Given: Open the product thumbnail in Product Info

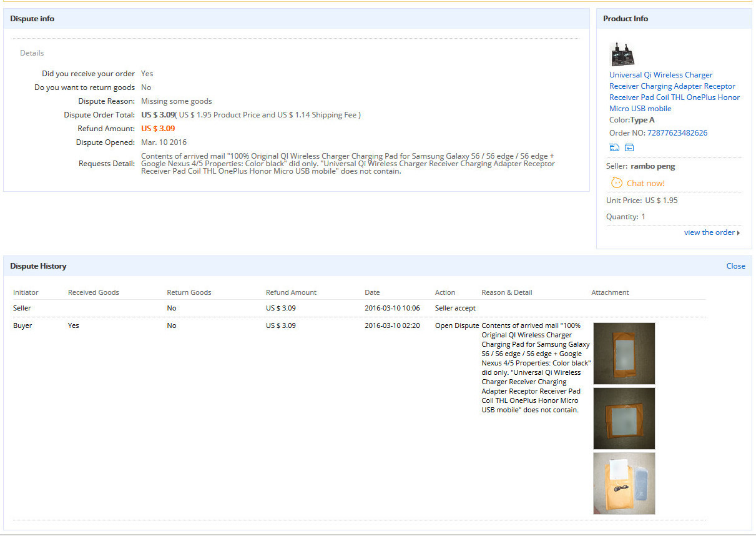Looking at the screenshot, I should point(622,54).
